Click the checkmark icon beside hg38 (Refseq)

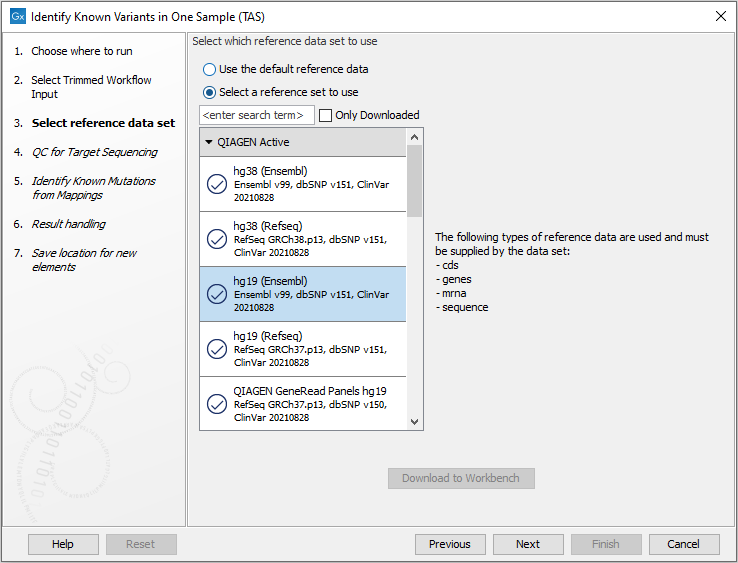(216, 240)
